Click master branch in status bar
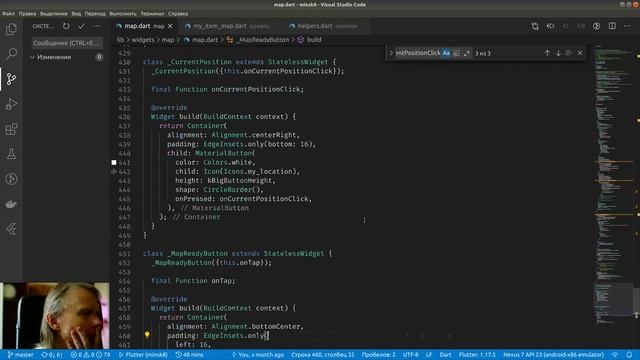Screen dimensions: 640x360 (20, 355)
